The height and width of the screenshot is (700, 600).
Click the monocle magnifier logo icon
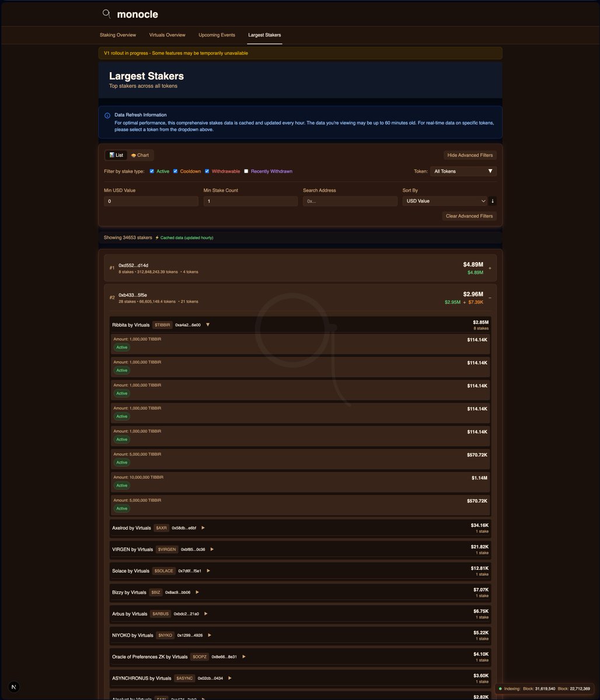[x=106, y=13]
